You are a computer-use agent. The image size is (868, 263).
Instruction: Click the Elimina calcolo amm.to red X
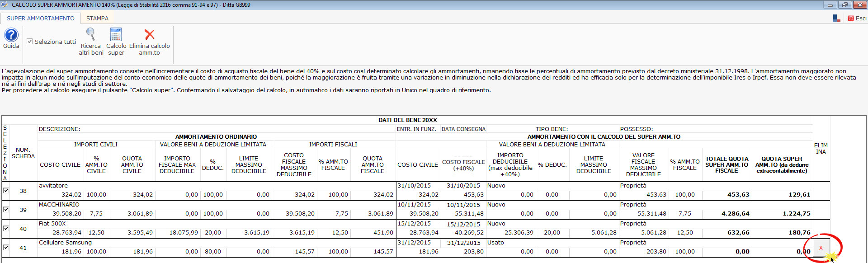pyautogui.click(x=149, y=34)
